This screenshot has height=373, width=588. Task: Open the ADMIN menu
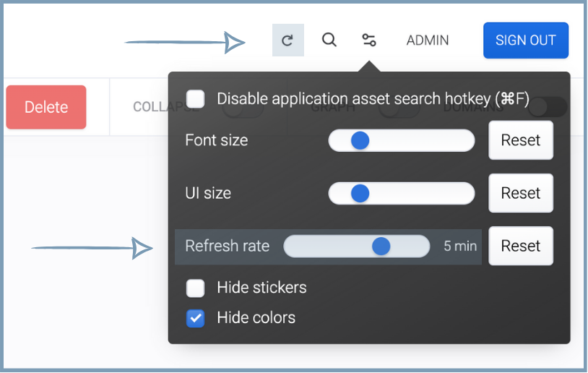pyautogui.click(x=428, y=40)
